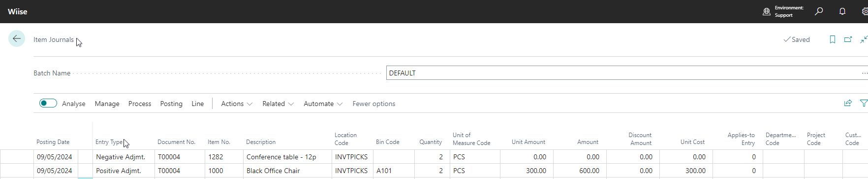Click the share icon above the table
Screen dimensions: 868x179
tap(848, 103)
